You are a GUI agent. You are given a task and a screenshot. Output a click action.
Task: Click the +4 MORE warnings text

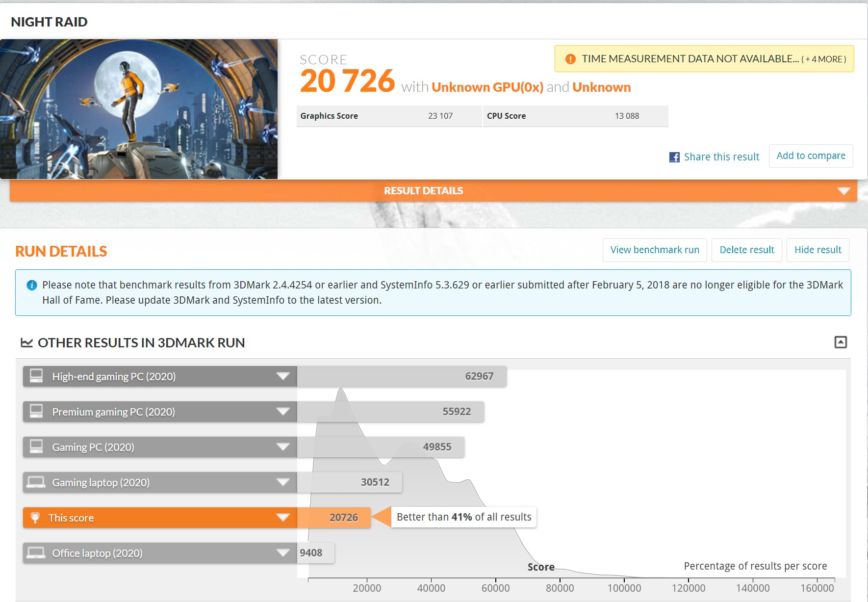pyautogui.click(x=824, y=59)
